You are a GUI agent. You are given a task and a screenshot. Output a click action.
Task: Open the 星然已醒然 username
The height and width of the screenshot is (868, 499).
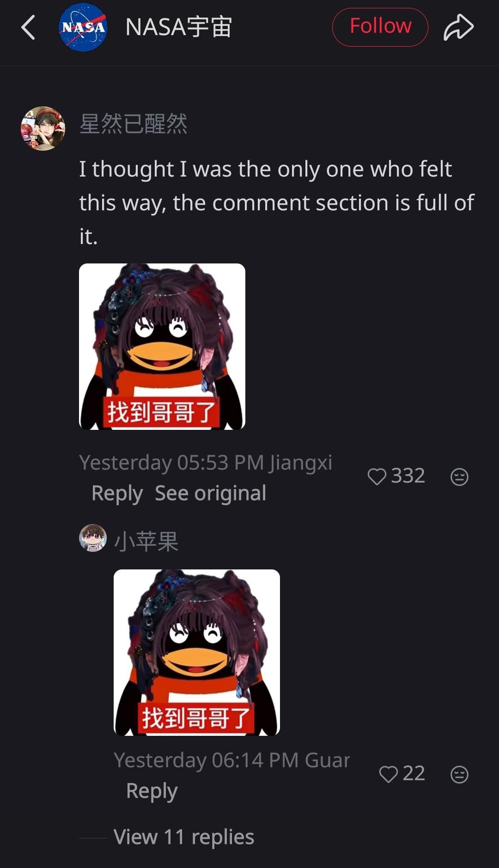tap(133, 124)
